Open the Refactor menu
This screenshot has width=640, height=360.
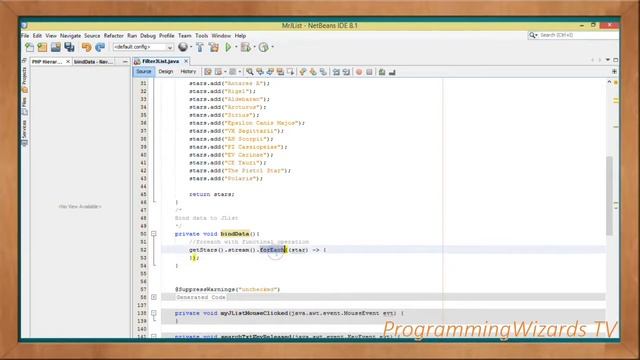[x=113, y=36]
